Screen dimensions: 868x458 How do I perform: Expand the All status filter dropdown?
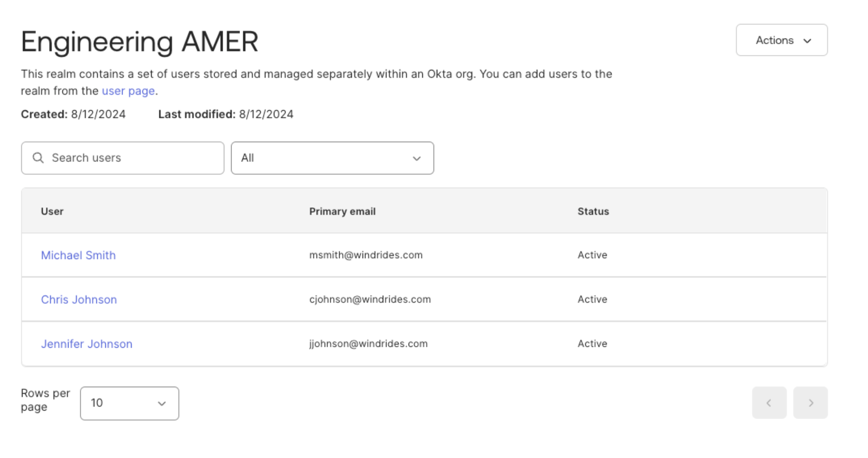332,158
